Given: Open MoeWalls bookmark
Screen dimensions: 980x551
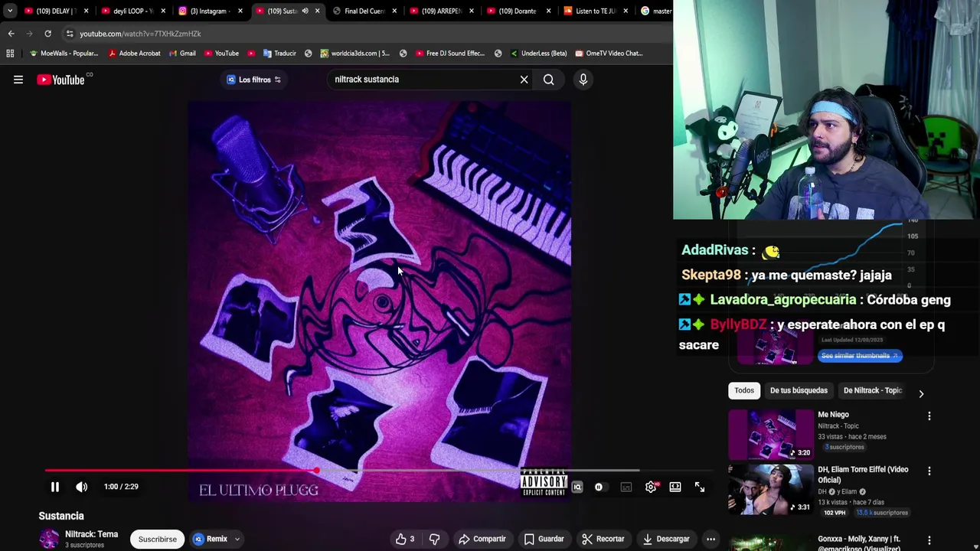Looking at the screenshot, I should (x=63, y=54).
